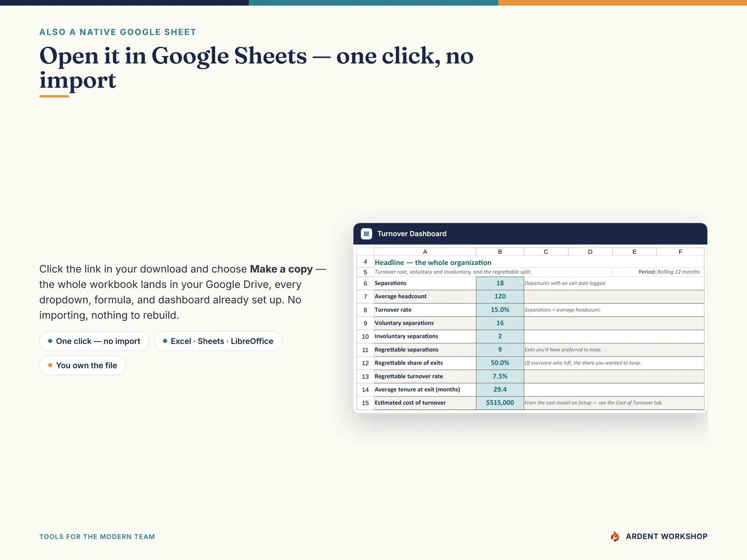Click column F header

[x=680, y=252]
